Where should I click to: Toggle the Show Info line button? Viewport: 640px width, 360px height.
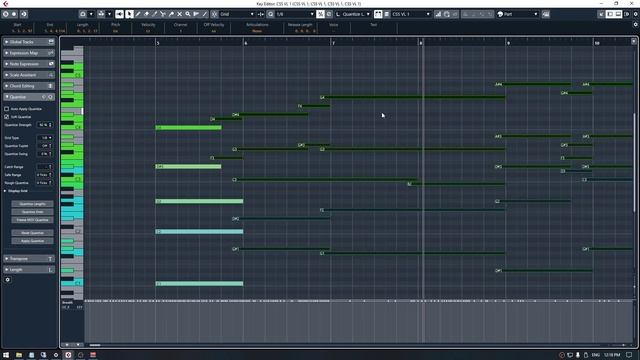(618, 14)
